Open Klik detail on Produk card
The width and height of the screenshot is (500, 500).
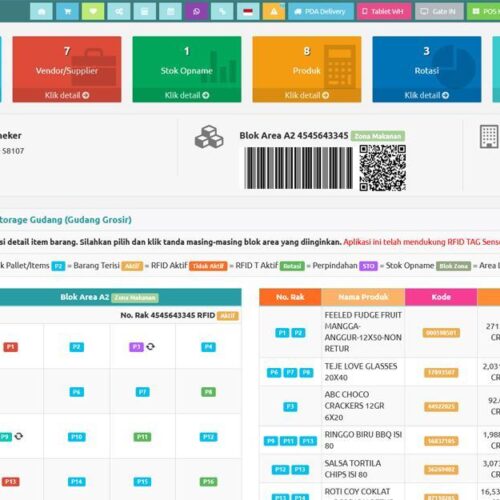[x=307, y=95]
